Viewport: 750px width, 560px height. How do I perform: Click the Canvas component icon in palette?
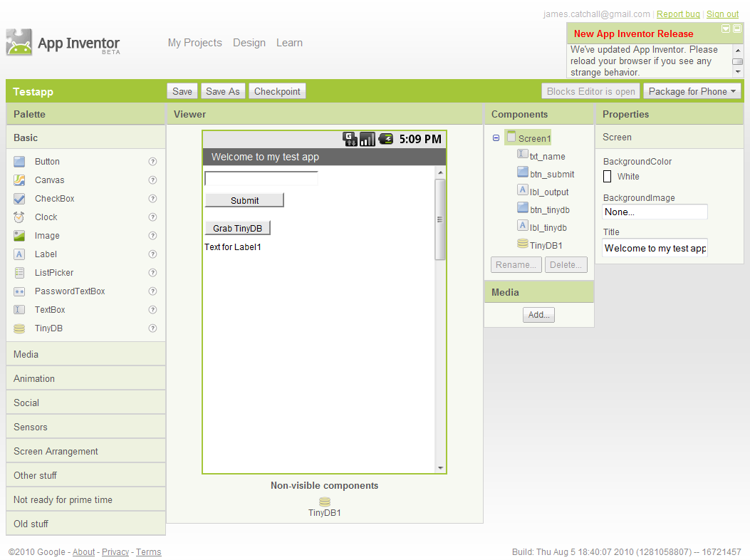coord(19,180)
